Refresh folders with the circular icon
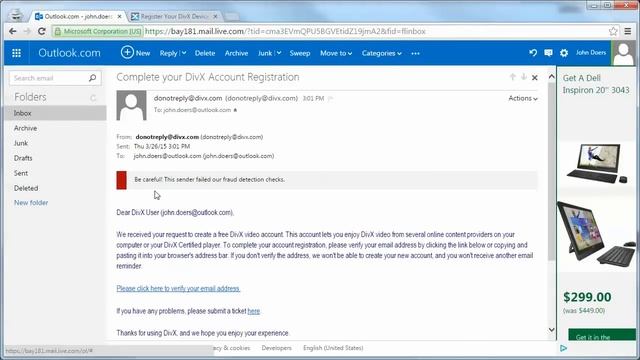This screenshot has width=640, height=360. tap(93, 98)
